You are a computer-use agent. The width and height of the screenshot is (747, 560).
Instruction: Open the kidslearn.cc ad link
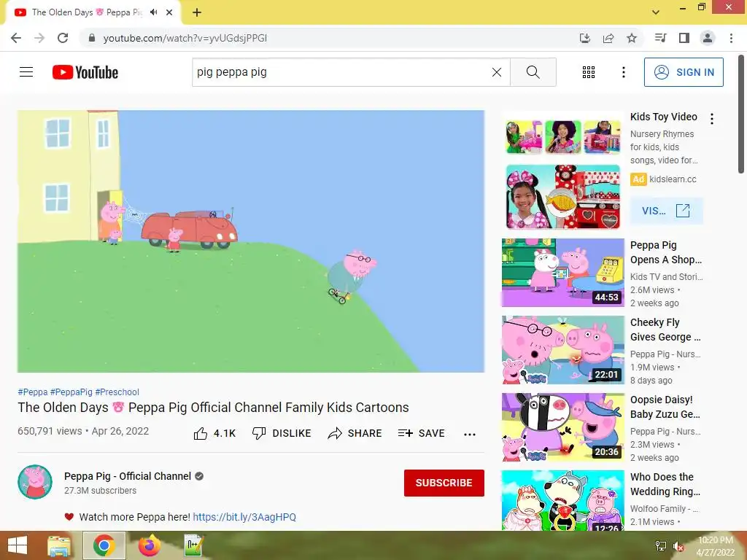(x=673, y=179)
